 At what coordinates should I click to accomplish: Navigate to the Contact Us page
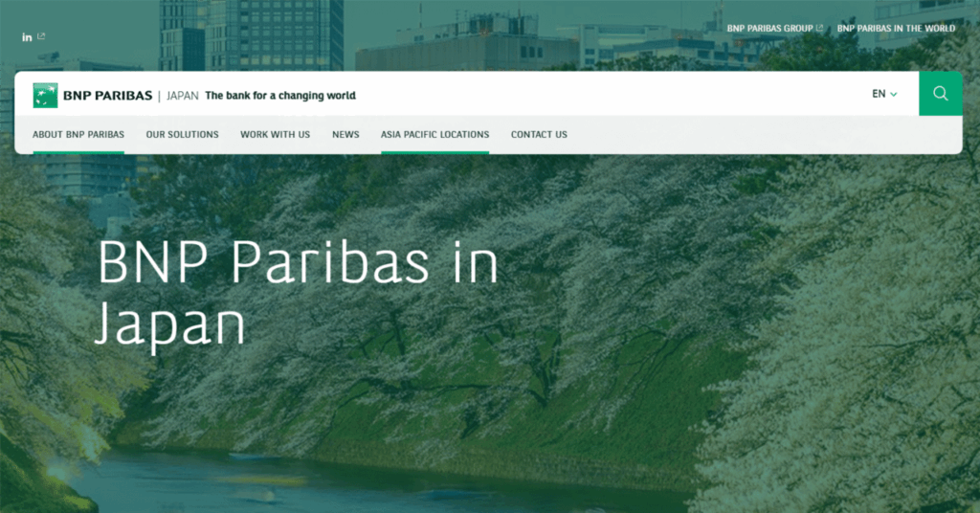(x=539, y=135)
